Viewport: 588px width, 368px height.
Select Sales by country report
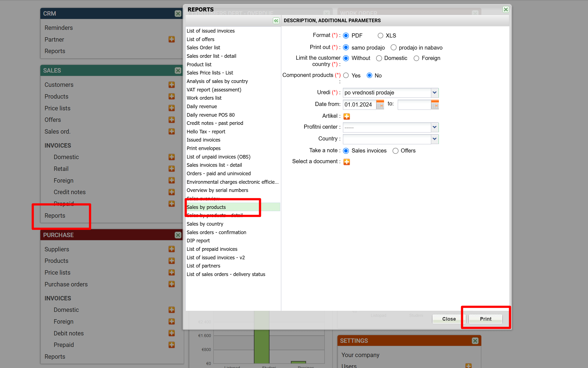(205, 224)
